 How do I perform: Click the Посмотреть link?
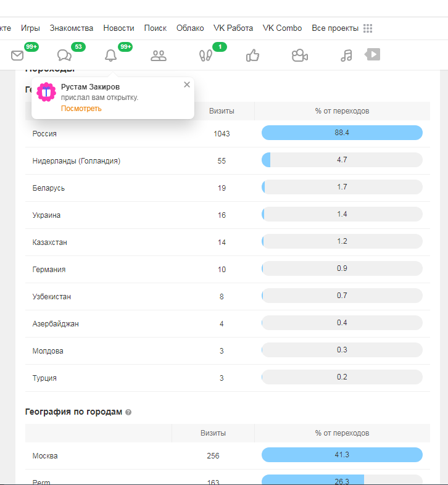point(81,109)
